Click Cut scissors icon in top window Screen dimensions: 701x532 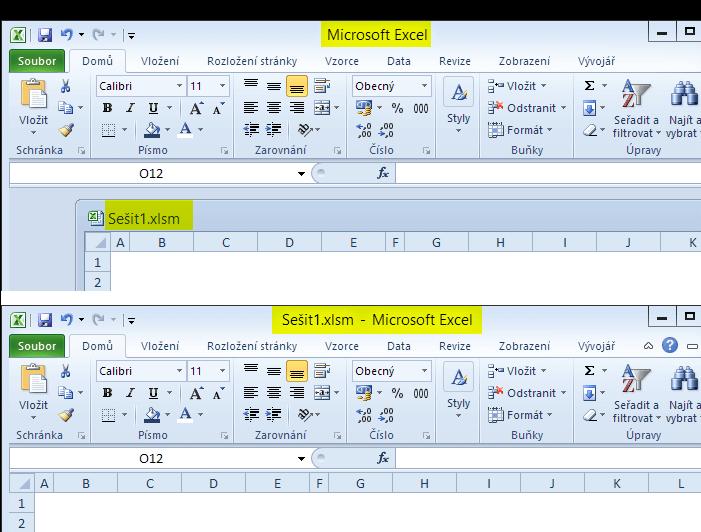click(x=65, y=86)
